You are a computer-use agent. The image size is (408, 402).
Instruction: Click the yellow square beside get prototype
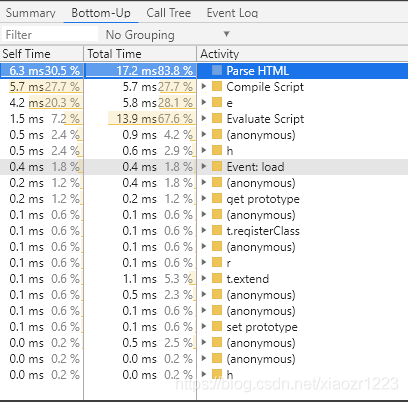[x=217, y=198]
